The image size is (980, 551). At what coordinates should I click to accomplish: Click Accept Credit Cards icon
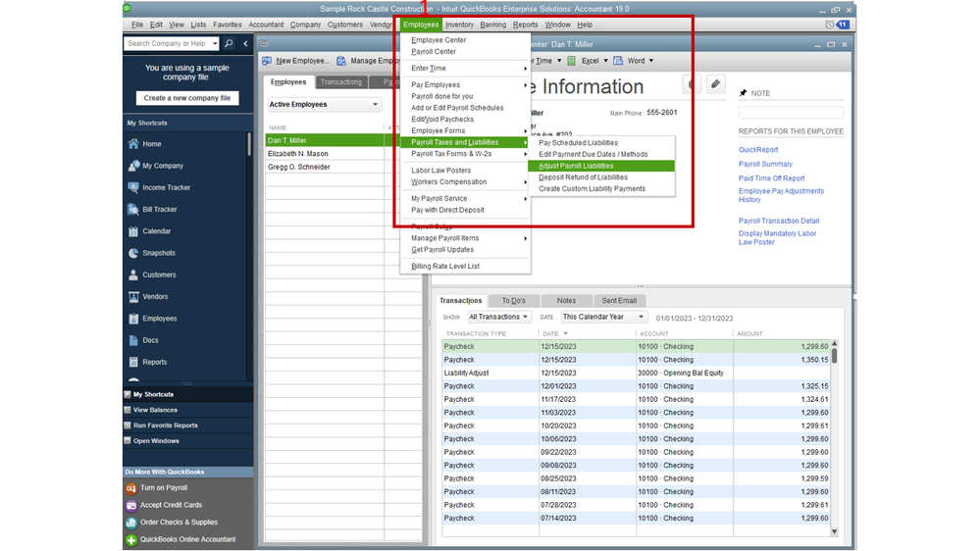[x=131, y=505]
